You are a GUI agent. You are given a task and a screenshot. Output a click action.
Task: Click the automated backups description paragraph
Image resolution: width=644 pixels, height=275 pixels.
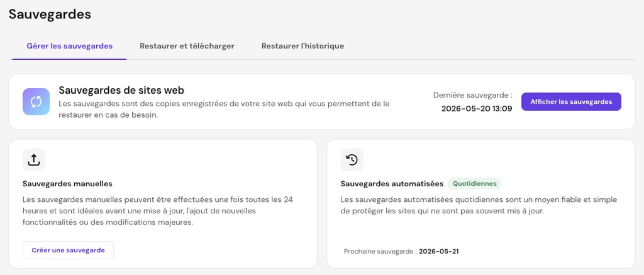point(479,206)
